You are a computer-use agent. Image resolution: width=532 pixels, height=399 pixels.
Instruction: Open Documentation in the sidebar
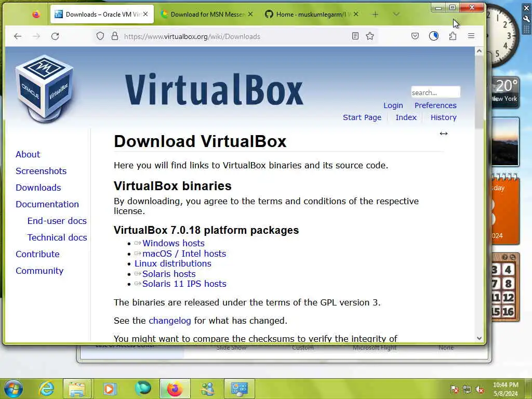[47, 204]
